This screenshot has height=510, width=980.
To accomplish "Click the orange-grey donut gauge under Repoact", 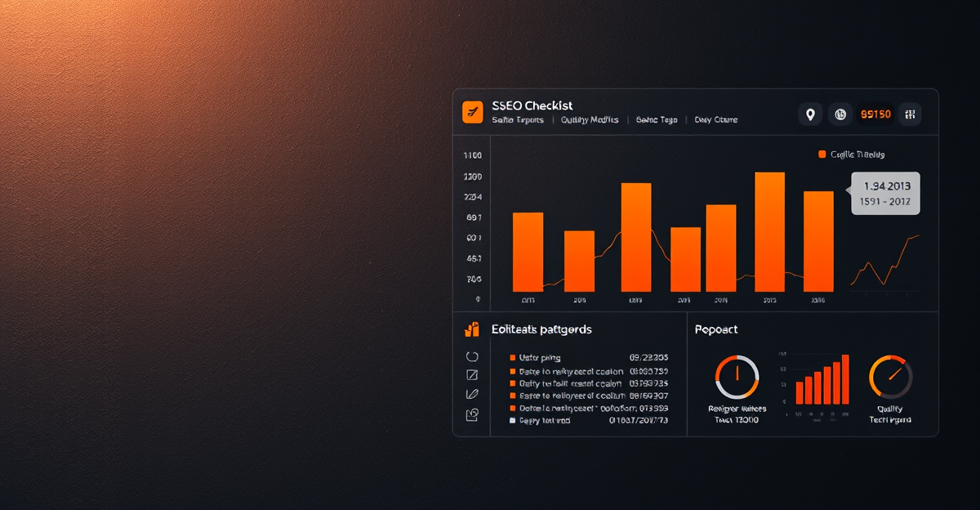I will coord(737,377).
